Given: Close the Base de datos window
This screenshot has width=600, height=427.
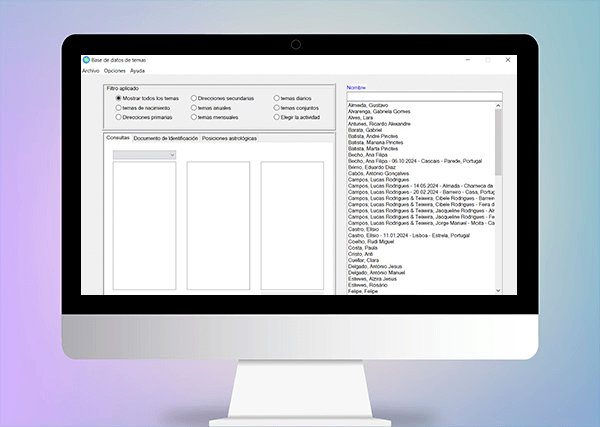Looking at the screenshot, I should pos(508,60).
